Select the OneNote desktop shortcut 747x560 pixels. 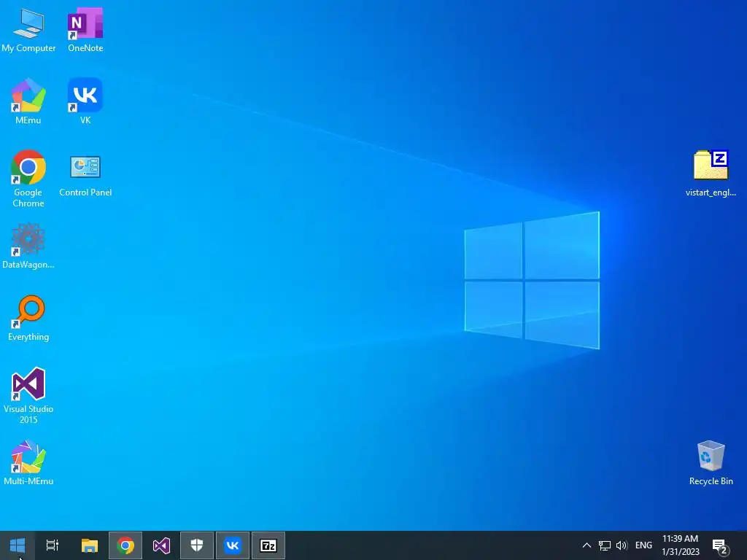coord(85,29)
